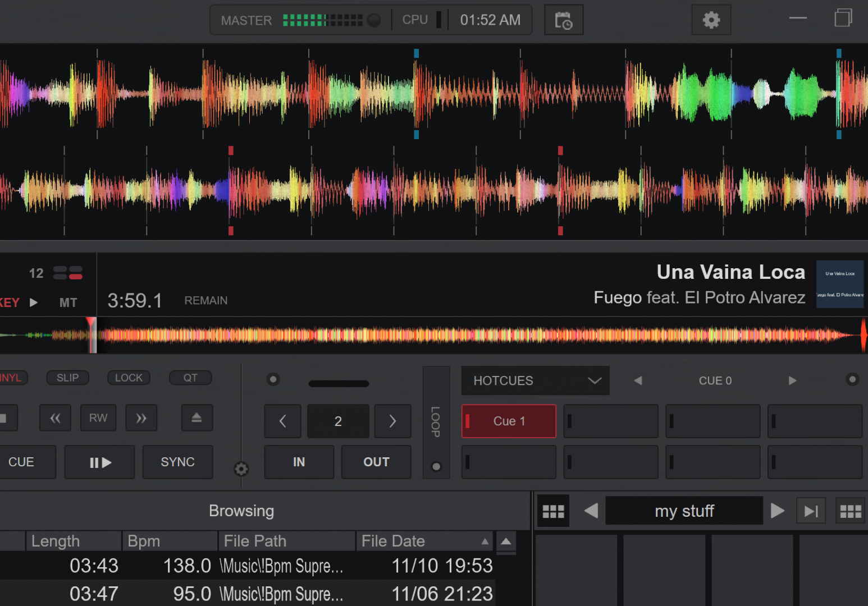Select track row with Bpm 95.0
This screenshot has height=606, width=868.
(x=247, y=594)
